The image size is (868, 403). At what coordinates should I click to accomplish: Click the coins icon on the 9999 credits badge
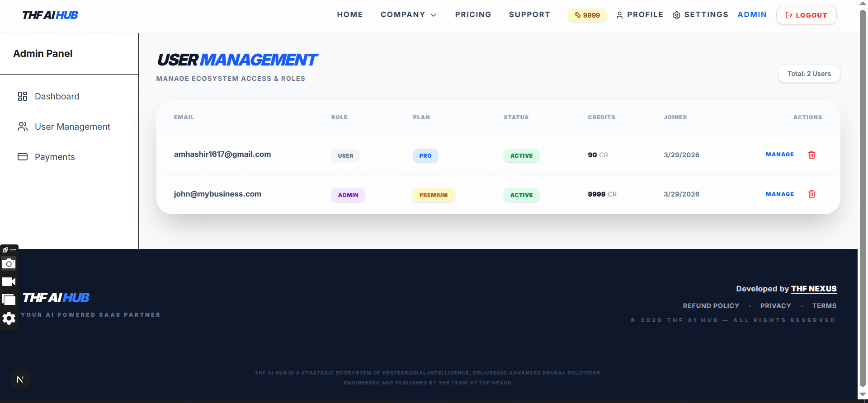[578, 15]
